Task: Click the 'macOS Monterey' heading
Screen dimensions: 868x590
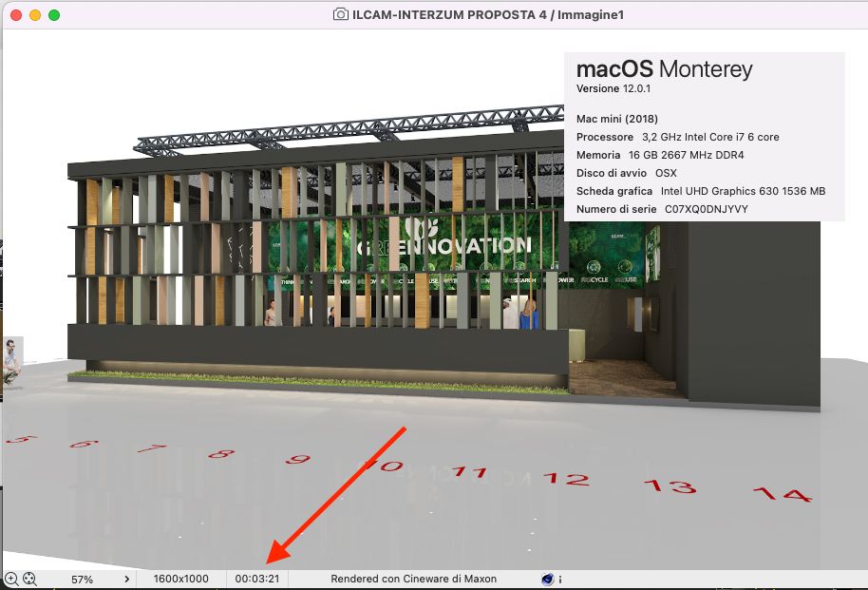Action: point(664,69)
